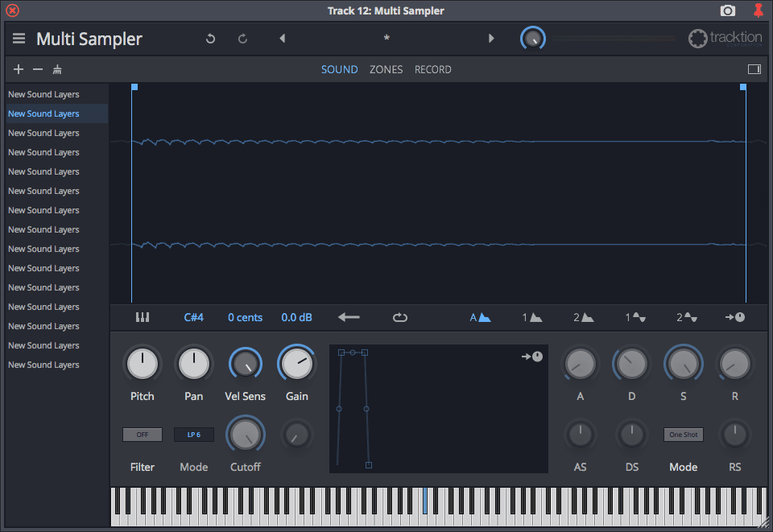Click the C#4 root note label
The image size is (773, 532).
(193, 317)
